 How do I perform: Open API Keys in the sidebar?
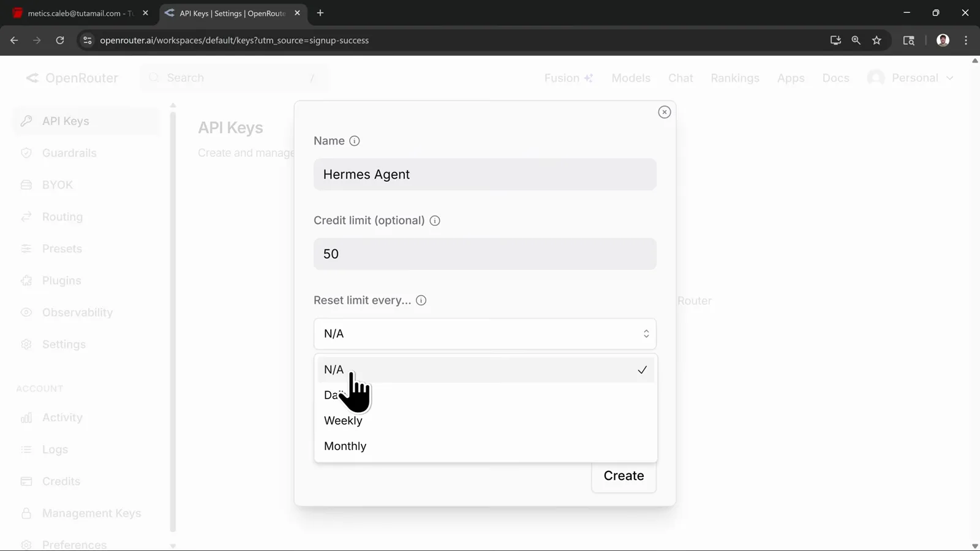[x=86, y=121]
